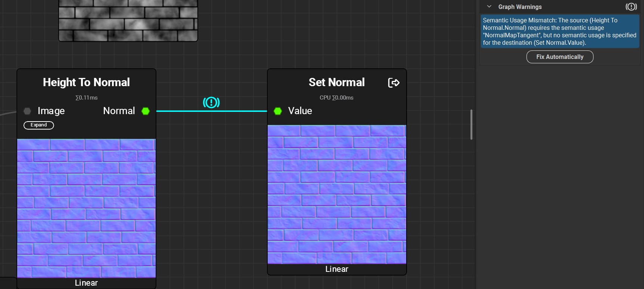Select the green Value input pin

click(x=278, y=111)
